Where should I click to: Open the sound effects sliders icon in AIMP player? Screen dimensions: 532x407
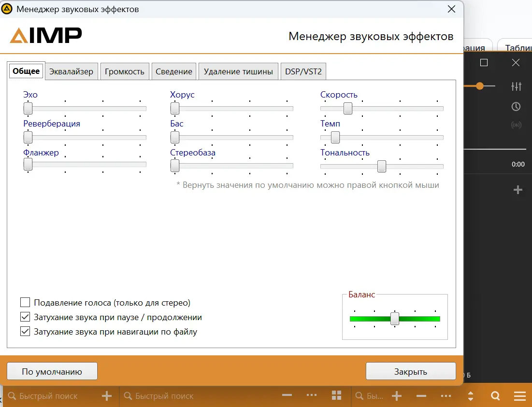(x=516, y=86)
